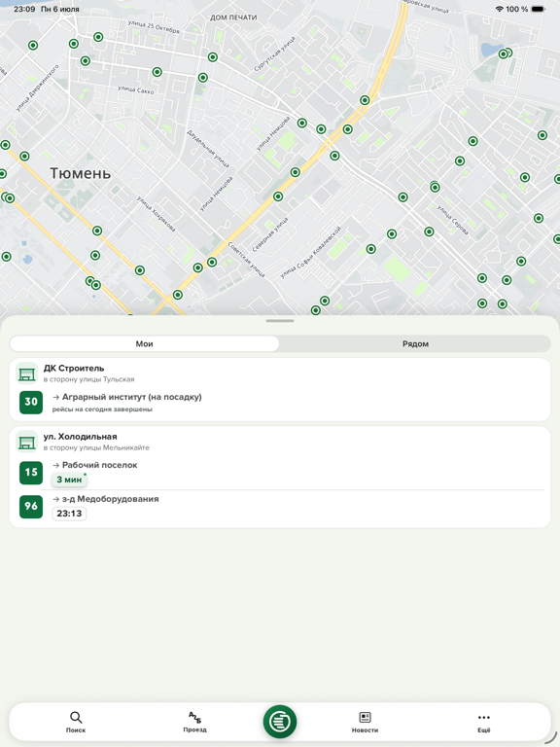Select stop marker right of улица Софьи Ковалевской label
Screen dimensions: 560x747
pos(371,249)
